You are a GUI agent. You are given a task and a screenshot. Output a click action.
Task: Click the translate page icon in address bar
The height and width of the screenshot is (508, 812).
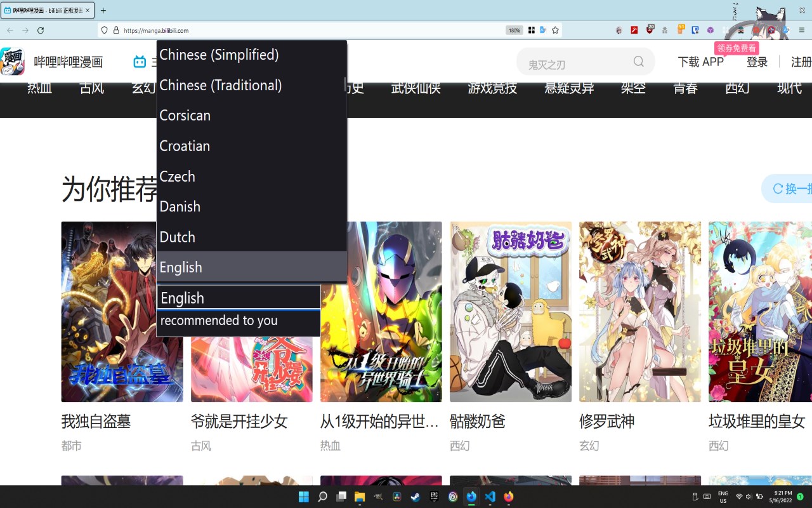point(543,30)
